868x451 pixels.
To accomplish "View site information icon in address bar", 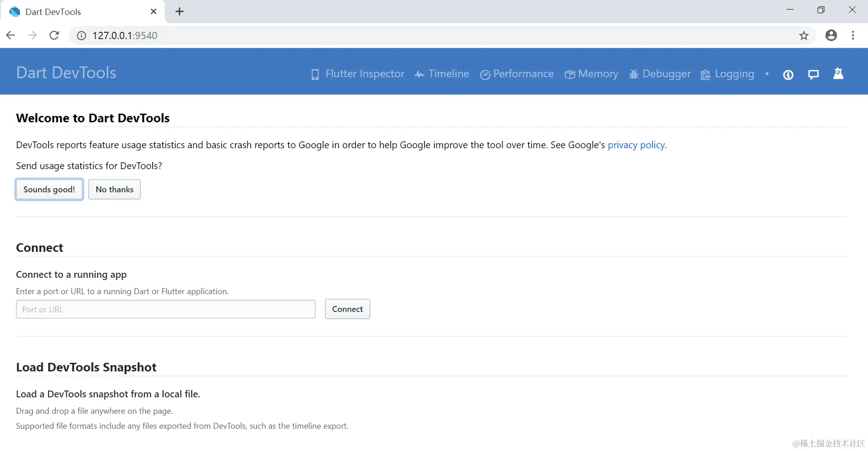I will tap(81, 35).
